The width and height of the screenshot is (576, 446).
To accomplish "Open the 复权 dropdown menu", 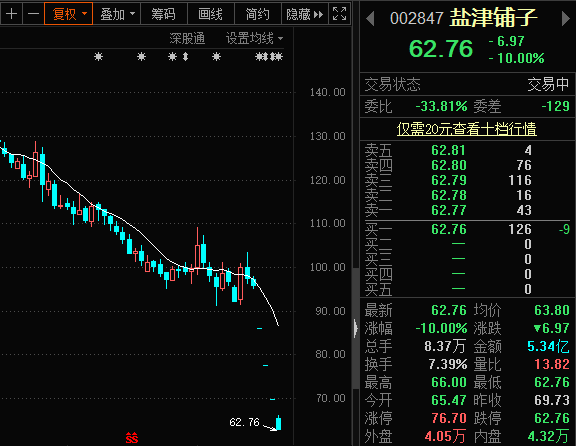I will click(68, 14).
